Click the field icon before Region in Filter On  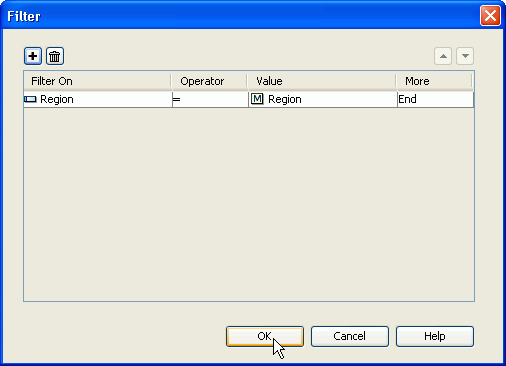pos(30,99)
